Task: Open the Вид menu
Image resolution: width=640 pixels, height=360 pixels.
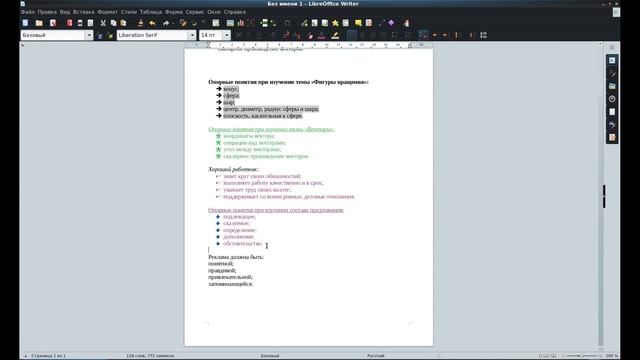Action: click(x=65, y=12)
